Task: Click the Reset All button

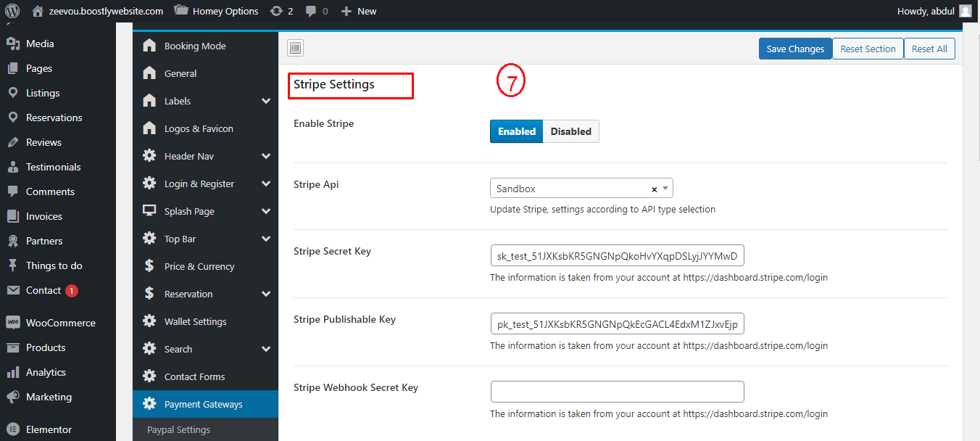Action: (x=929, y=49)
